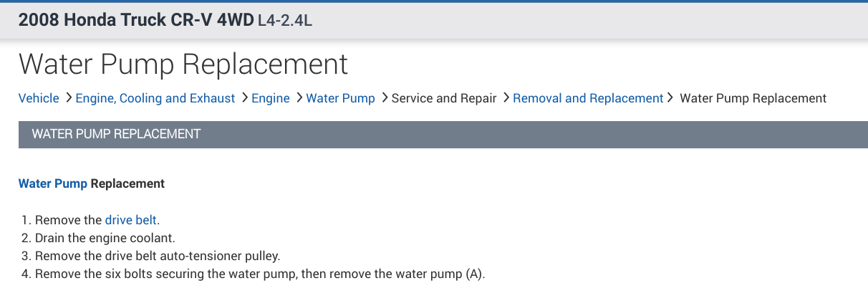Open the Removal and Replacement breadcrumb link

pyautogui.click(x=588, y=98)
